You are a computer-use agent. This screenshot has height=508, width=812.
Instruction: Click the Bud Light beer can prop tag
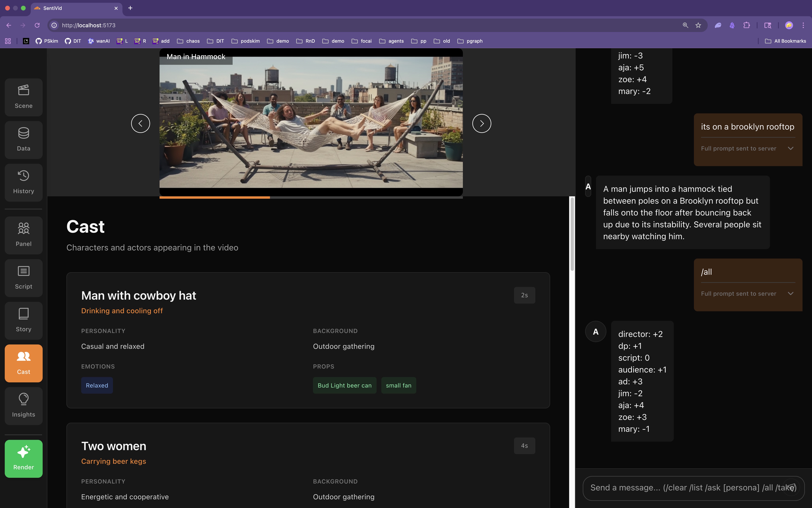(x=345, y=385)
